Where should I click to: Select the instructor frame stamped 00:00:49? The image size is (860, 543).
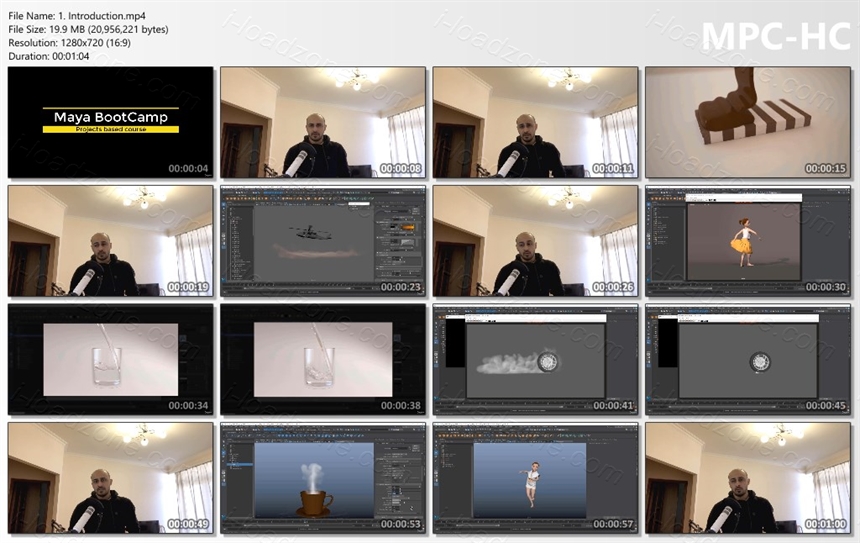pos(110,478)
